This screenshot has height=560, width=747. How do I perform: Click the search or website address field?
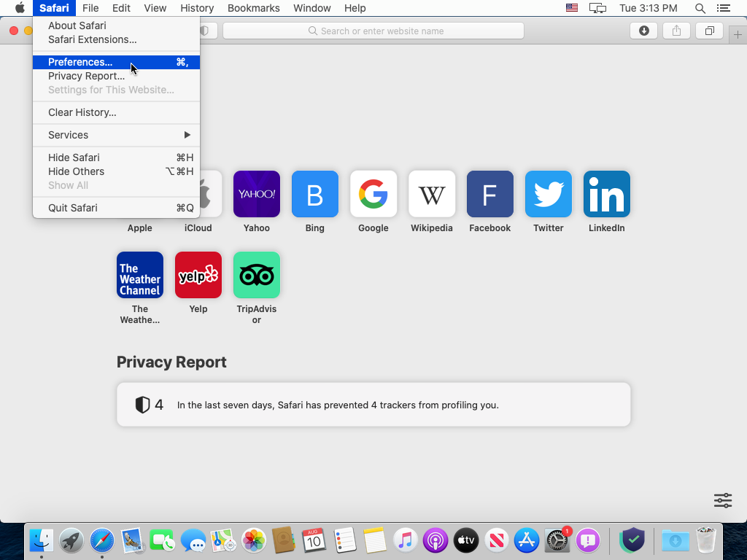[373, 31]
